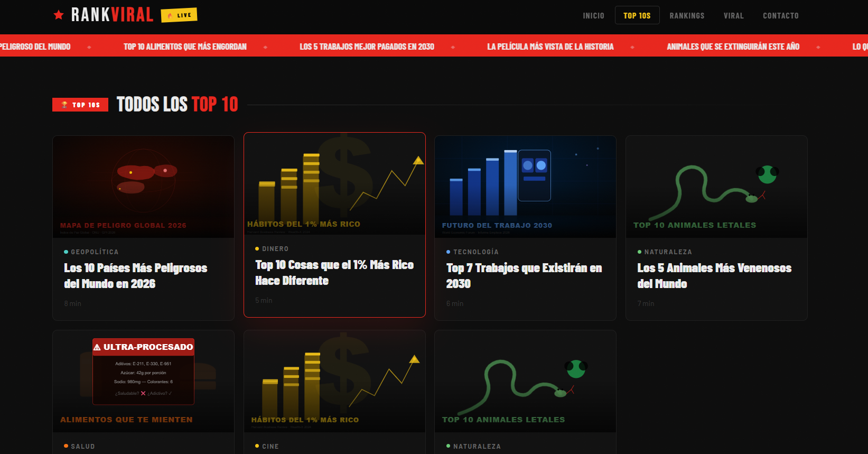This screenshot has height=454, width=868.
Task: Open article Top 10 Cosas que el 1% Más Rico
Action: click(334, 273)
